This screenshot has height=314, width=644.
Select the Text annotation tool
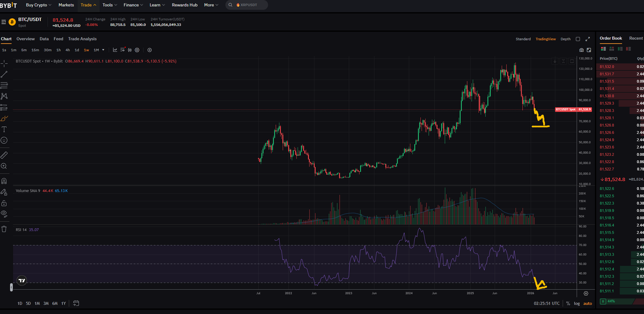click(x=4, y=129)
